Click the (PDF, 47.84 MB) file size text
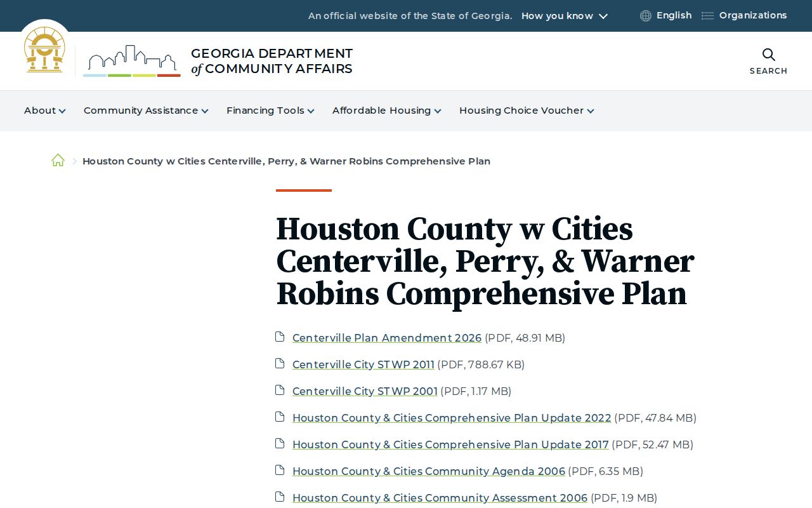This screenshot has height=508, width=812. [655, 418]
